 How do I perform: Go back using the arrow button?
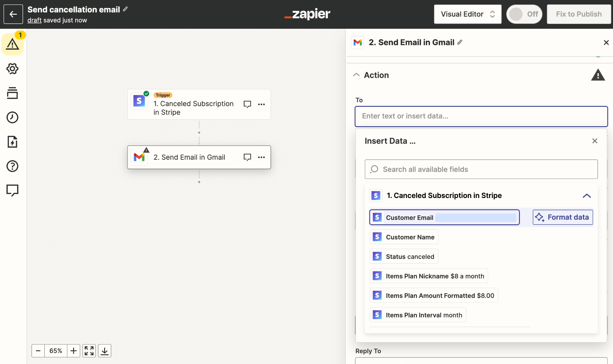coord(13,14)
